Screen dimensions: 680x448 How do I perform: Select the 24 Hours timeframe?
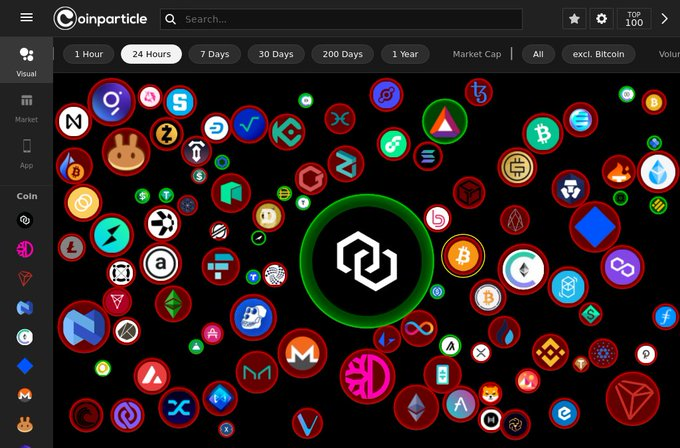151,54
